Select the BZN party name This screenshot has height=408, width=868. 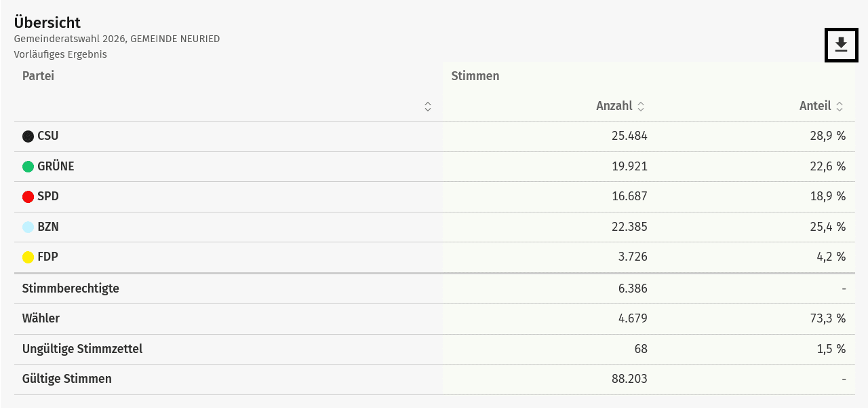[48, 227]
